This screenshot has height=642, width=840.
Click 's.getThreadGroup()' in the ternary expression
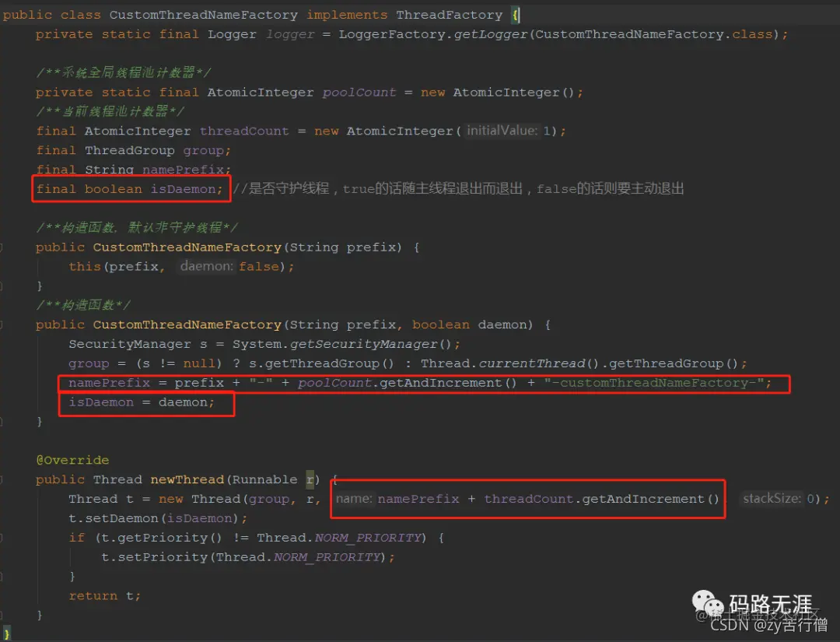[x=321, y=363]
